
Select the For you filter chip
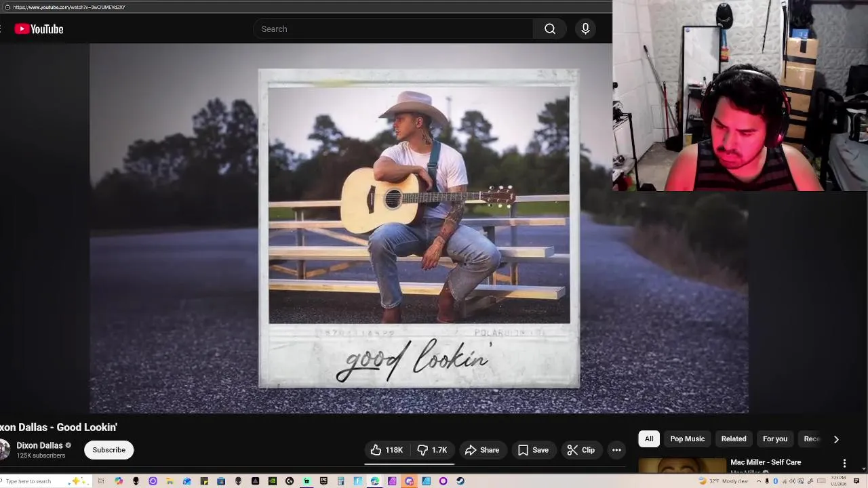click(775, 439)
